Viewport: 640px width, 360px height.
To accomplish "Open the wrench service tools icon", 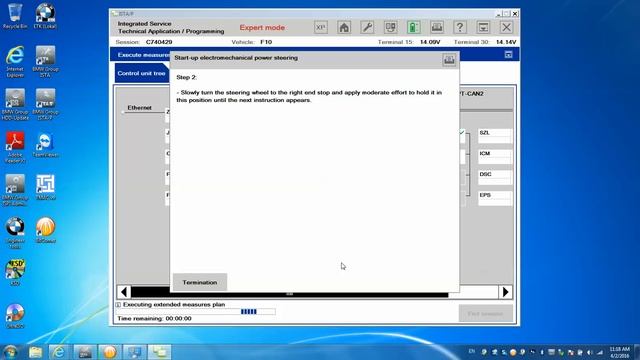I will [x=367, y=27].
